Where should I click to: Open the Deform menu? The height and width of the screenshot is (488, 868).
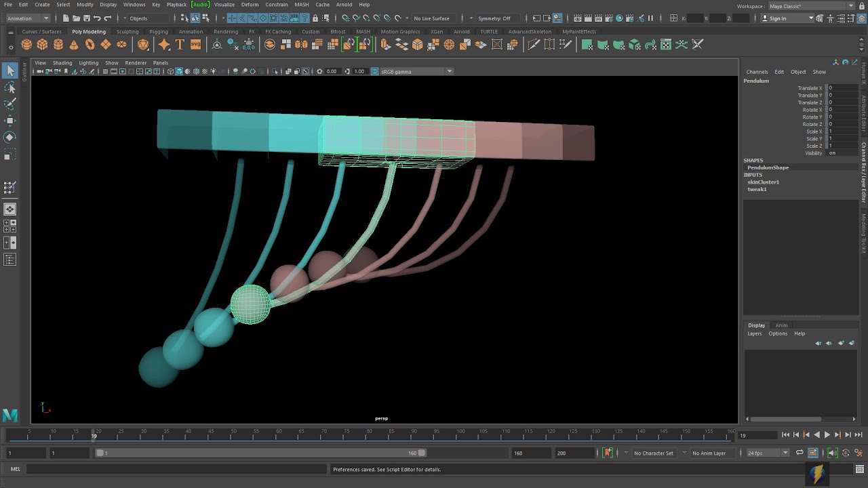(x=250, y=5)
